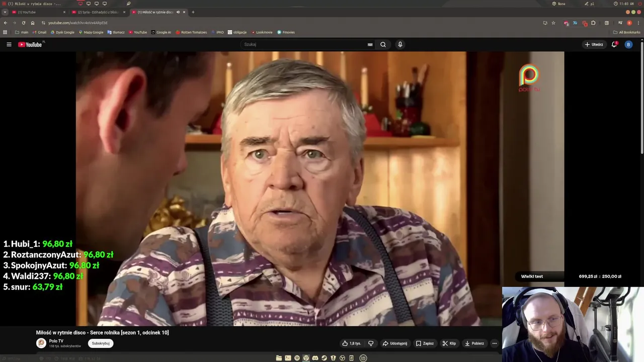Open the Extensions puzzle icon

pos(593,23)
